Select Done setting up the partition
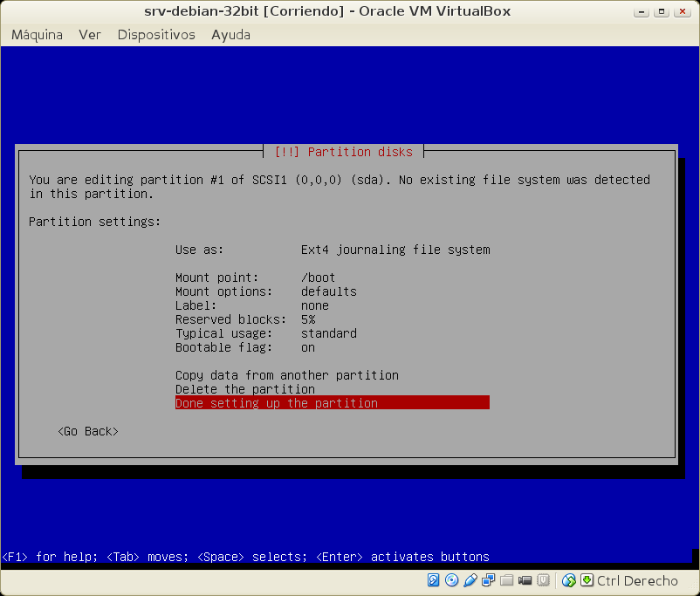Image resolution: width=700 pixels, height=596 pixels. pos(332,403)
